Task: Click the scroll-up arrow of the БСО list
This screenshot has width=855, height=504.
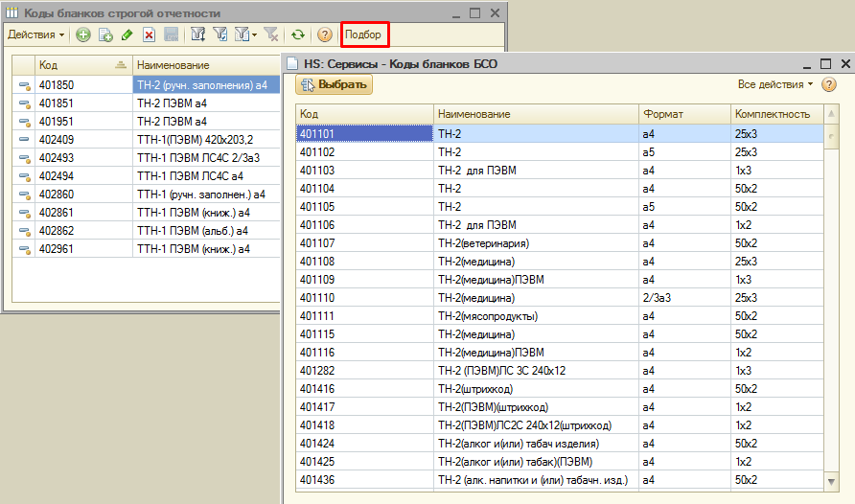Action: (831, 114)
